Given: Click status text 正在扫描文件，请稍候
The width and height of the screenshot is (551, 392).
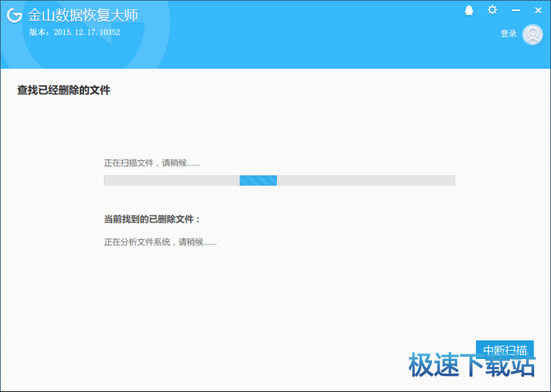Looking at the screenshot, I should coord(152,163).
